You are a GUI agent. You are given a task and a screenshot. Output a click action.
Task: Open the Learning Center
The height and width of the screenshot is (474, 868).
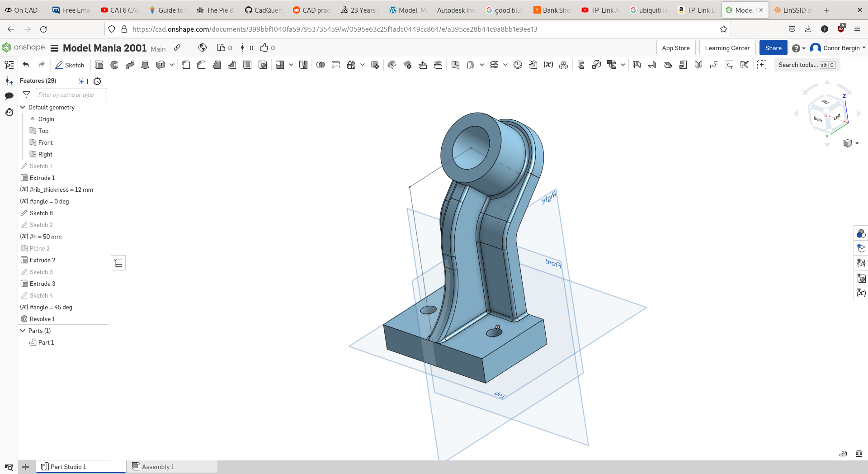[727, 48]
